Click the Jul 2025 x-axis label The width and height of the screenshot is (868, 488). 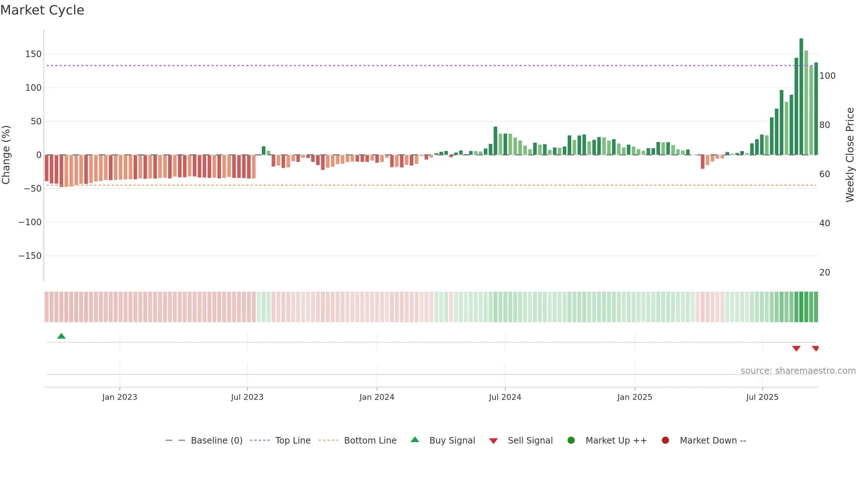tap(762, 397)
